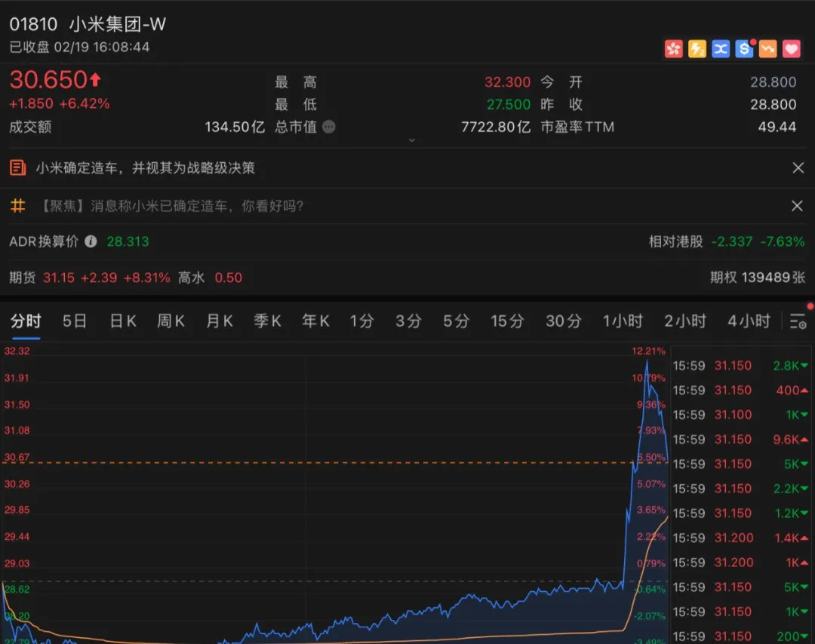This screenshot has width=815, height=644.
Task: Click the orange hashtag topic icon
Action: 17,206
